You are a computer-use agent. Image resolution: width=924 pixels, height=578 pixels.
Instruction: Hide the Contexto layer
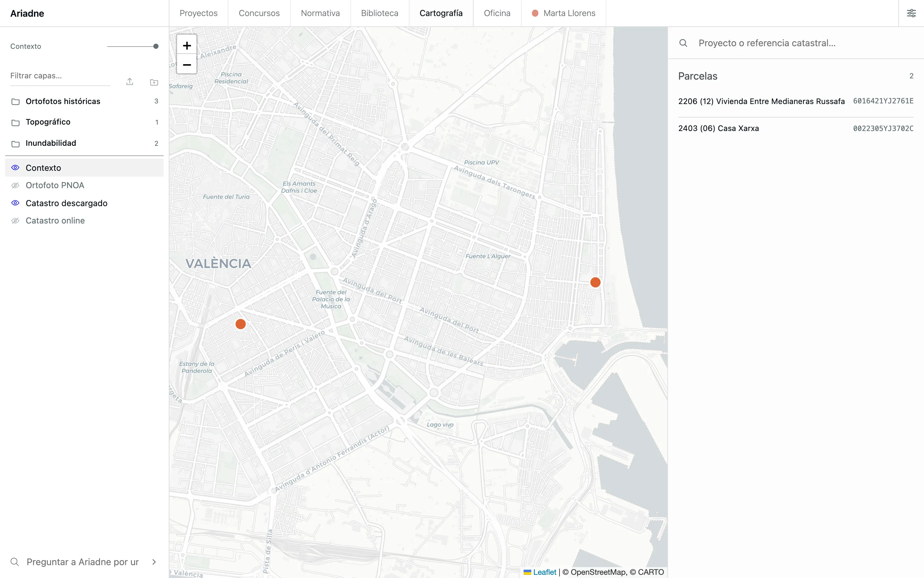pyautogui.click(x=15, y=167)
